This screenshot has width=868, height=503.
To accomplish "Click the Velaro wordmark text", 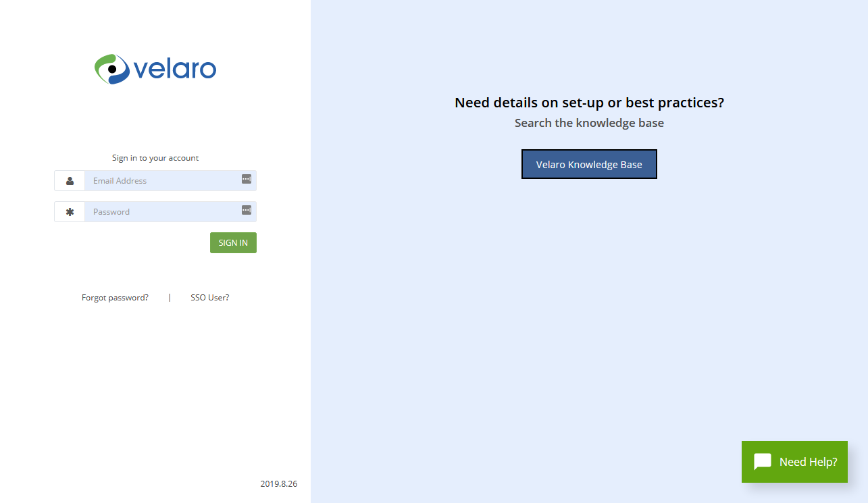I will [x=175, y=69].
